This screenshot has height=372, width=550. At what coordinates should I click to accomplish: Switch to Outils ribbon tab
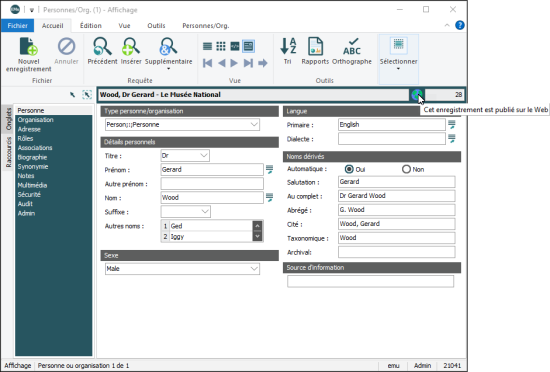156,26
